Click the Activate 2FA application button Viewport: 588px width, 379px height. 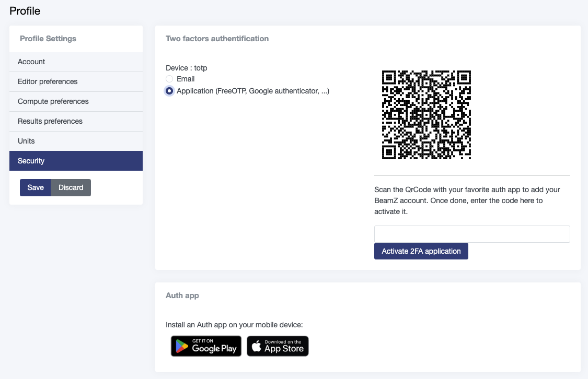[421, 251]
